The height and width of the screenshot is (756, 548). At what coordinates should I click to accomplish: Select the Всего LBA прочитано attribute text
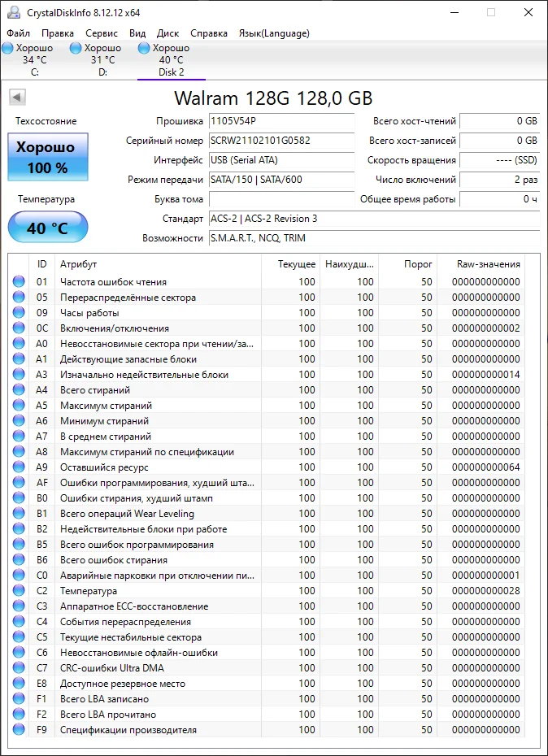click(x=108, y=714)
